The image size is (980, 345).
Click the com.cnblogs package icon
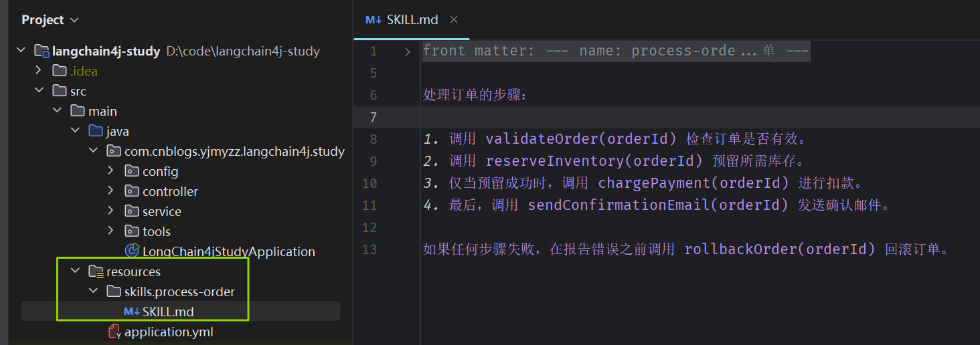[114, 151]
